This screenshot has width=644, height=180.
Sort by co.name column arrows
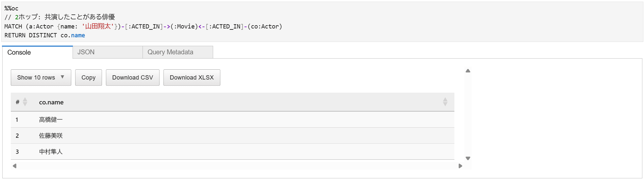tap(445, 102)
